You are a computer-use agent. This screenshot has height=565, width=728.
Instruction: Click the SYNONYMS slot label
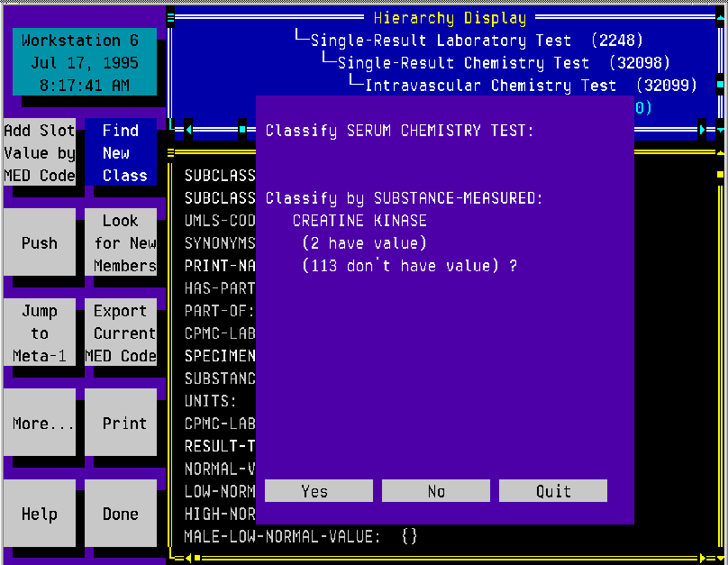pos(220,242)
